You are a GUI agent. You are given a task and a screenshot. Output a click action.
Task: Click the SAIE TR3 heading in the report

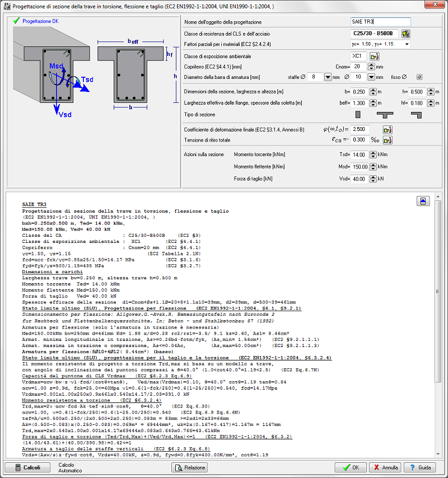[34, 204]
